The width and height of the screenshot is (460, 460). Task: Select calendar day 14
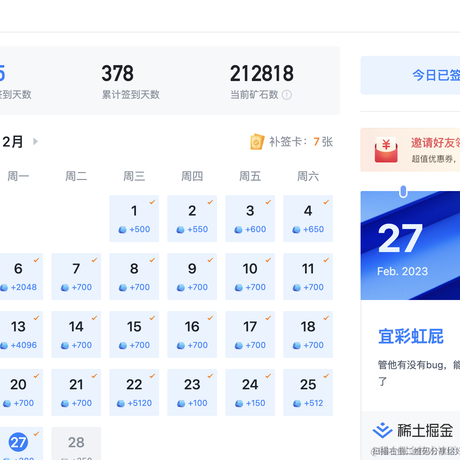click(x=76, y=334)
